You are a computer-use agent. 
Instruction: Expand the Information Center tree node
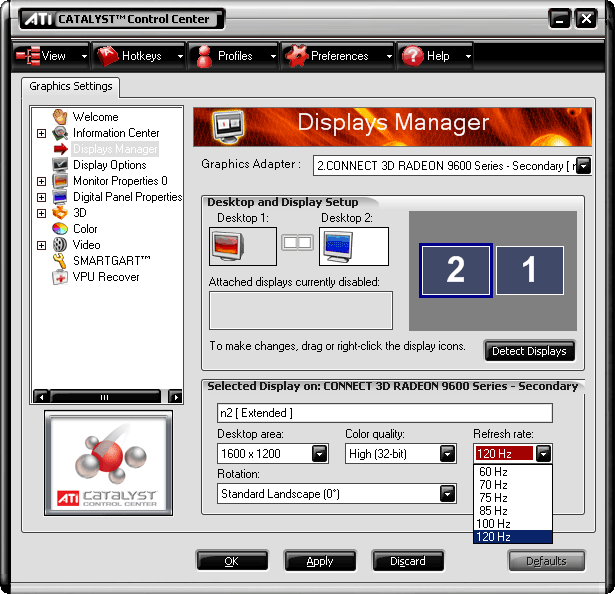(41, 133)
